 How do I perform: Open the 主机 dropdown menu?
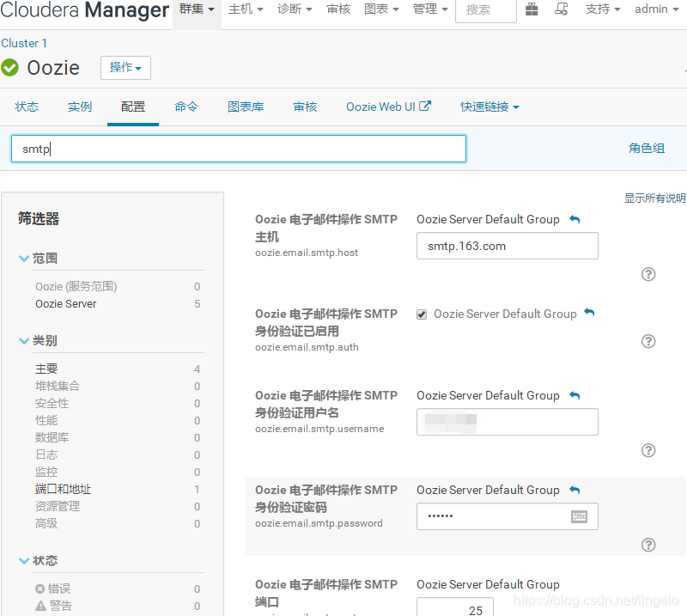pyautogui.click(x=246, y=9)
